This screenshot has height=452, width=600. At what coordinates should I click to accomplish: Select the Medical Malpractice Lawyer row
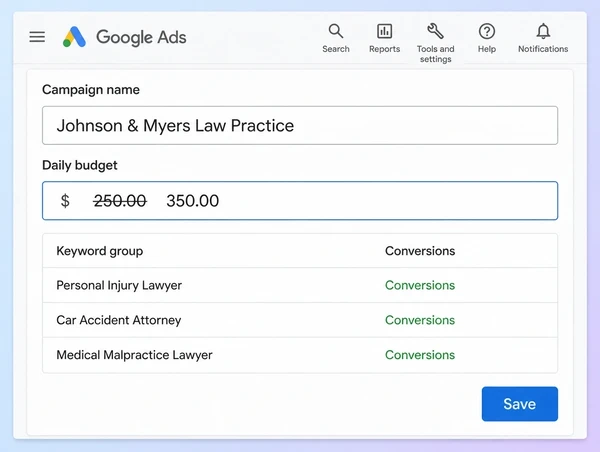(300, 355)
